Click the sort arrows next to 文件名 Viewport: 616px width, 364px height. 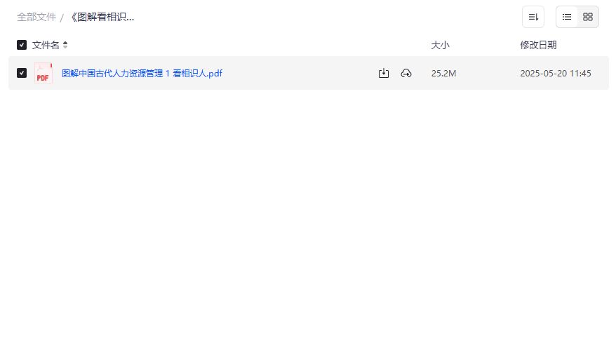(65, 45)
